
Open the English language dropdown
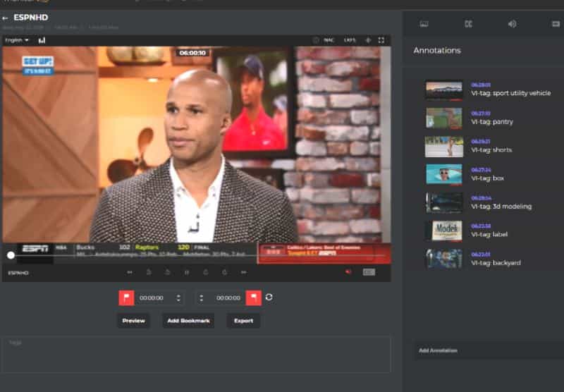click(17, 40)
